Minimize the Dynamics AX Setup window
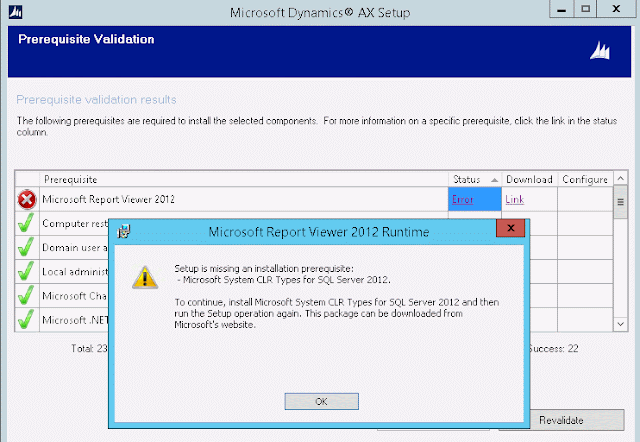Viewport: 640px width, 442px height. pos(561,9)
